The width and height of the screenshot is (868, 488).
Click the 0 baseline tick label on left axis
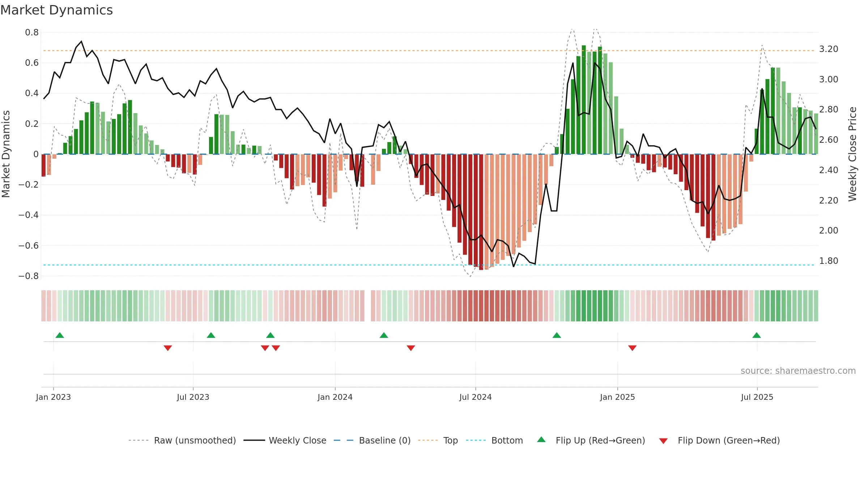[x=36, y=154]
